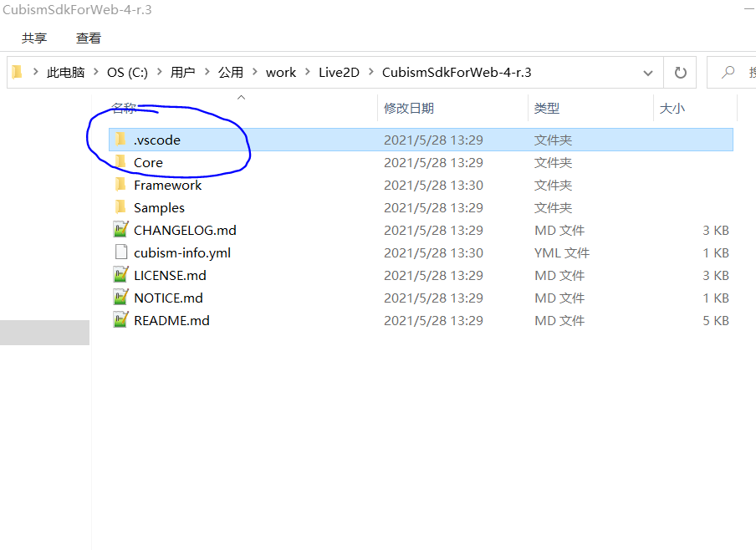The image size is (756, 550).
Task: Click CubismSdkForWeb-4-r.3 breadcrumb segment
Action: 457,73
